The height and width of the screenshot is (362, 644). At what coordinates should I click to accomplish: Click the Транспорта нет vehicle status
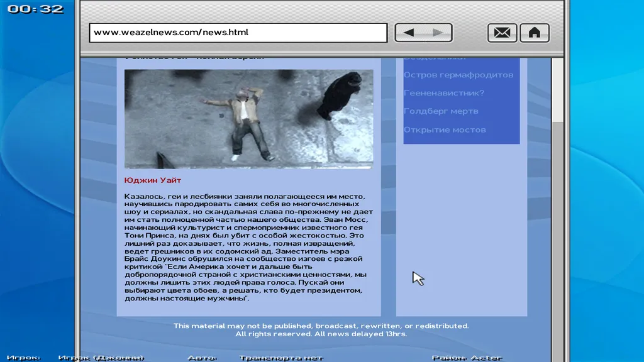click(280, 358)
